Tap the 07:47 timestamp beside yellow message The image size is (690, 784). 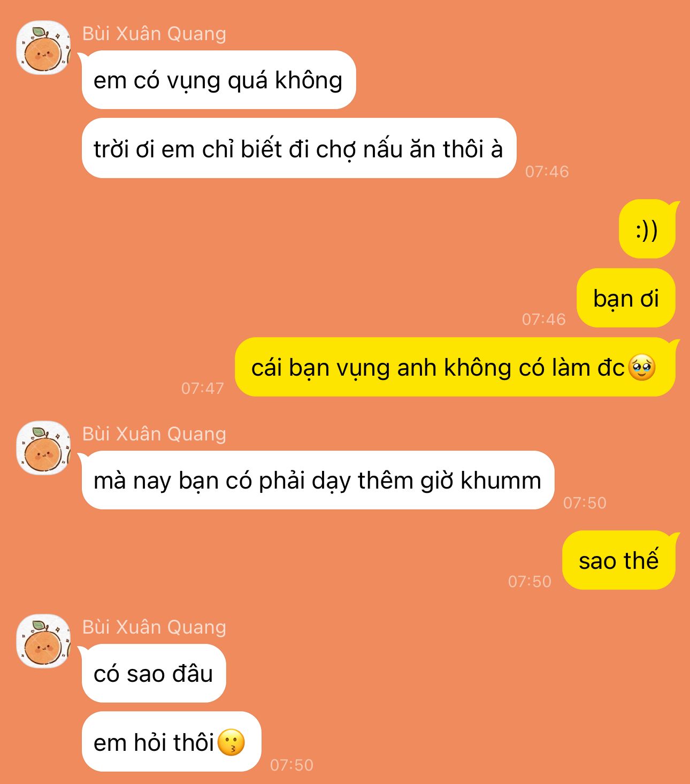[203, 388]
